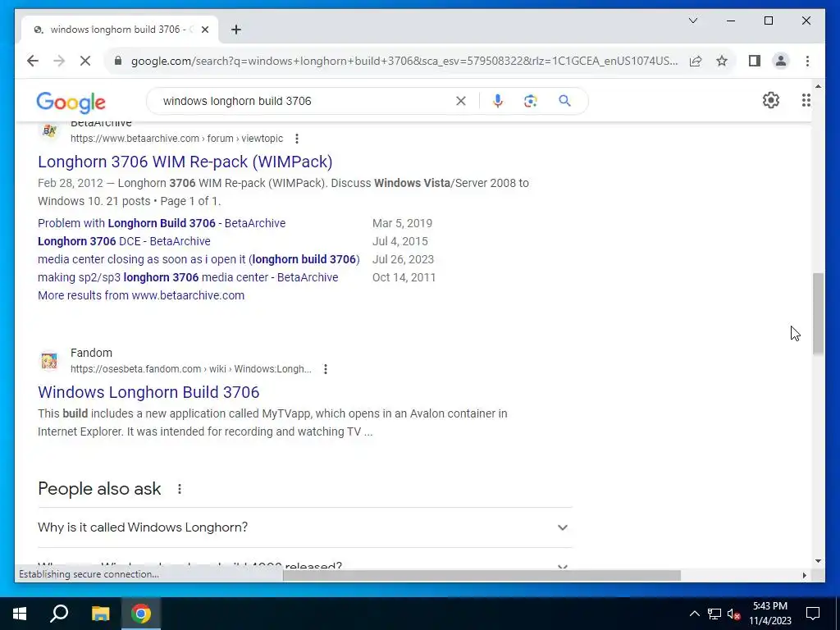Open the Chrome side panel
Image resolution: width=840 pixels, height=630 pixels.
(755, 61)
